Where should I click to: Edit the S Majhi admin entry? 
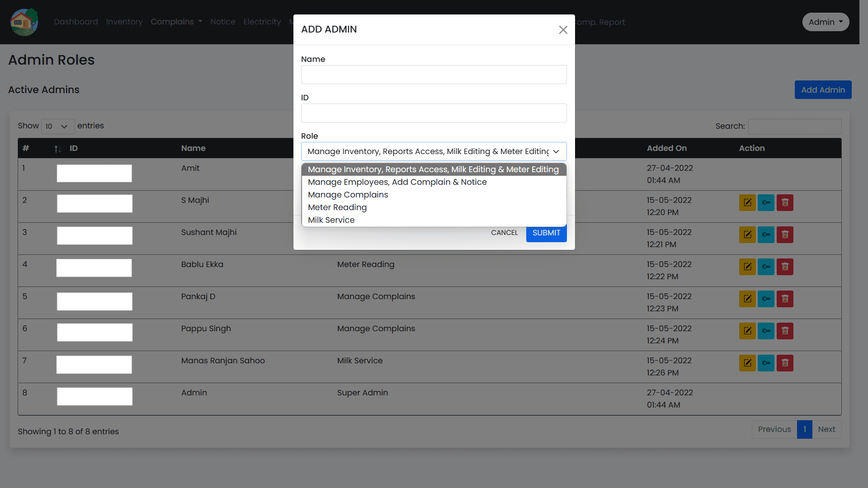coord(747,202)
